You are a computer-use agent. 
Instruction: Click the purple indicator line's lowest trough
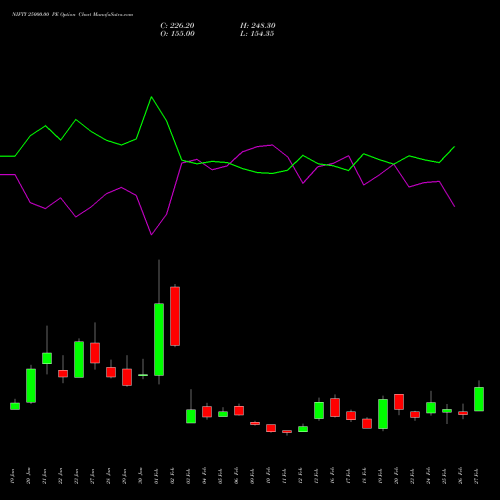tap(152, 235)
